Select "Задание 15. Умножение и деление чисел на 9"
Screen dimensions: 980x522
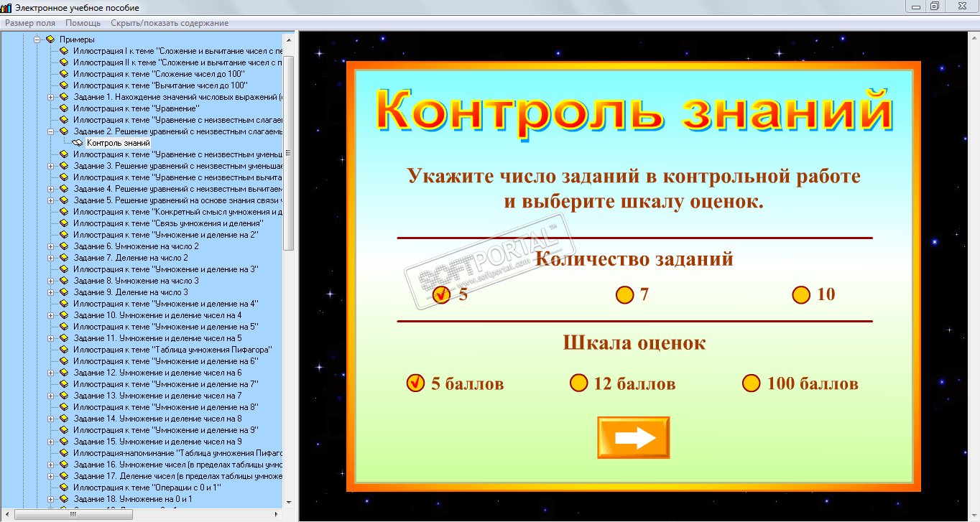157,442
